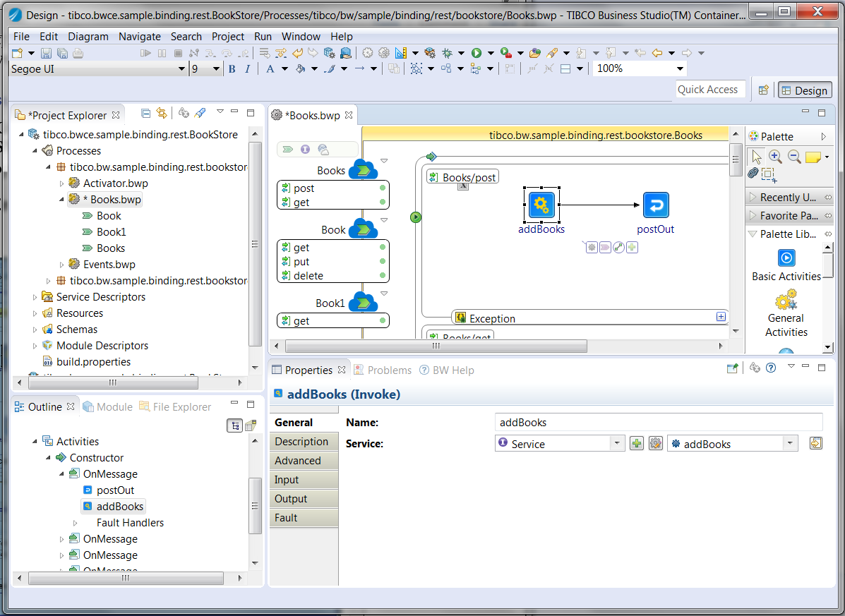Open the Diagram menu

click(88, 37)
